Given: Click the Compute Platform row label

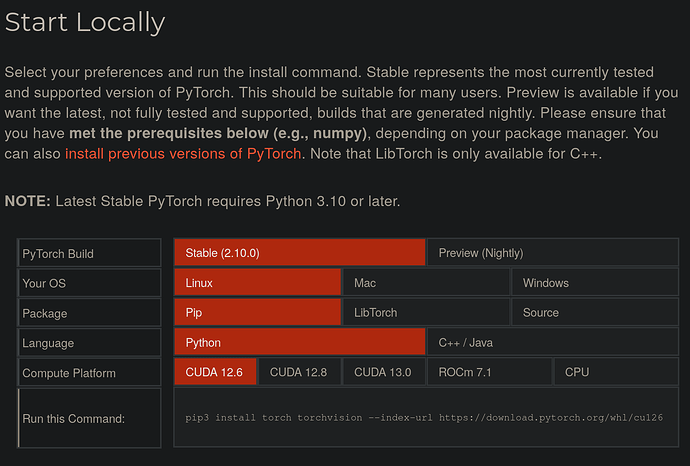Looking at the screenshot, I should coord(69,373).
